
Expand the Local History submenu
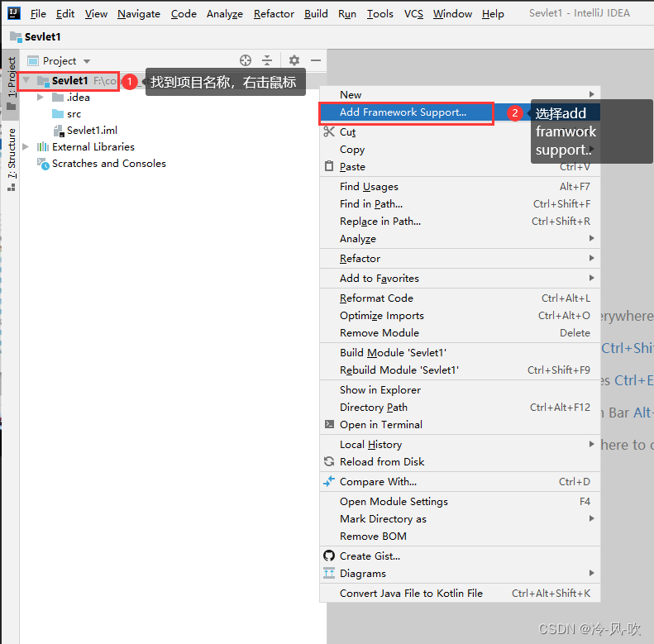click(591, 444)
